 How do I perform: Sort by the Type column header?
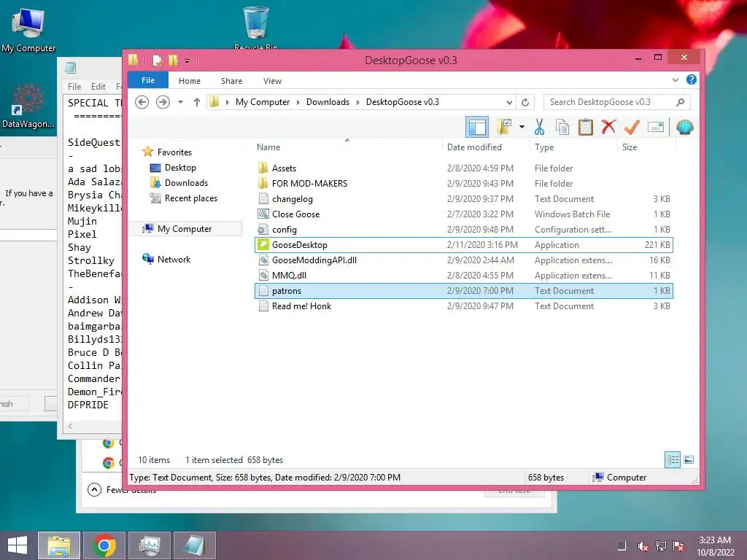pyautogui.click(x=544, y=147)
